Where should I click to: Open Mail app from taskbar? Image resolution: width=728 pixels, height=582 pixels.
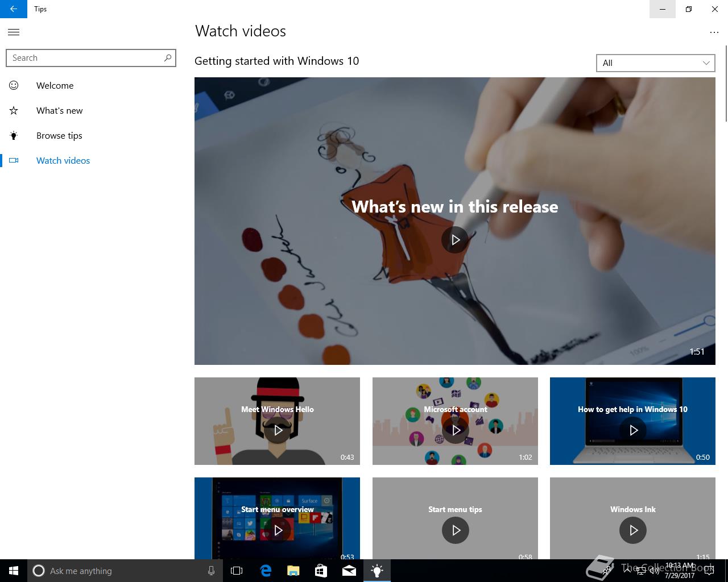[349, 571]
